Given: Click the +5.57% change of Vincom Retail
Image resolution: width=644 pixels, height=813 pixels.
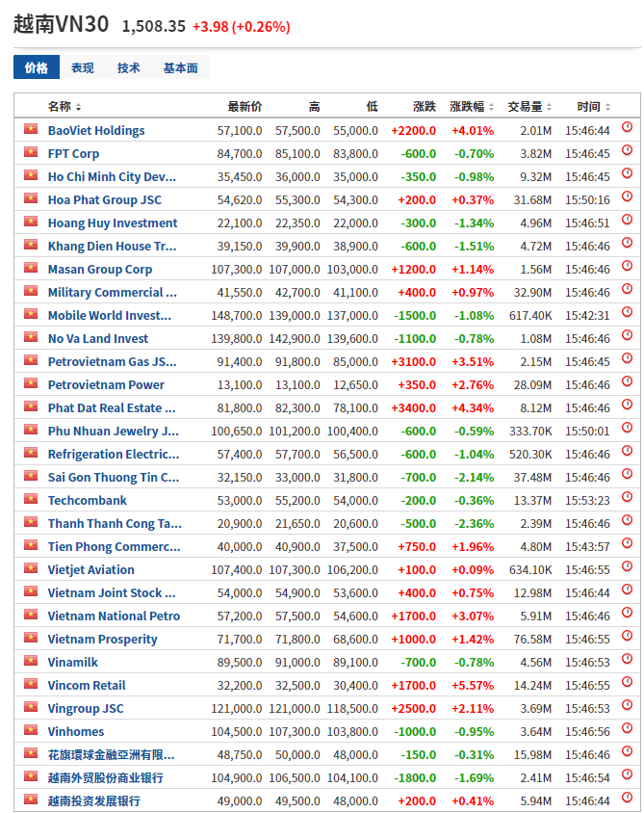Looking at the screenshot, I should tap(473, 686).
